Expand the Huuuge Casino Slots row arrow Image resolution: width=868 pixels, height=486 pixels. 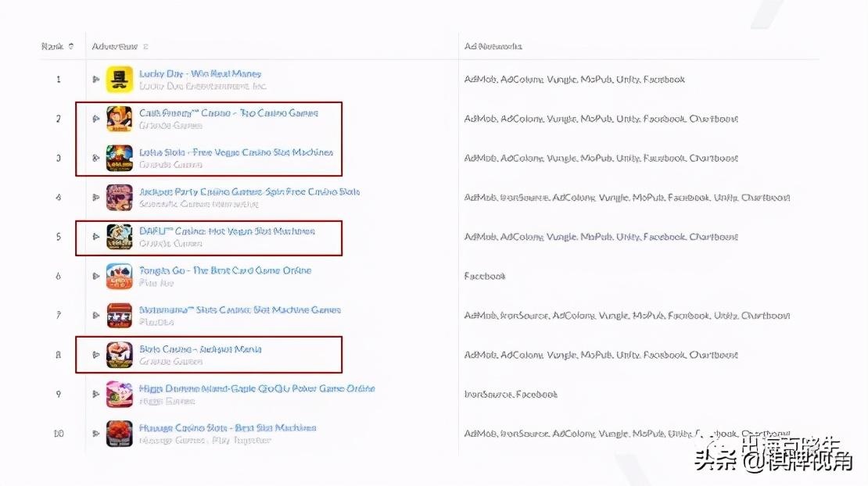[95, 434]
